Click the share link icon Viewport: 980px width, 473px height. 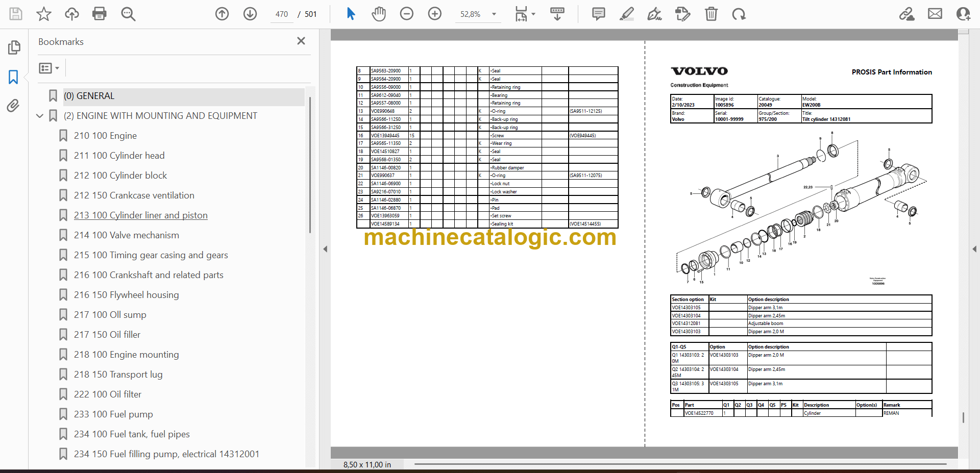[x=907, y=14]
